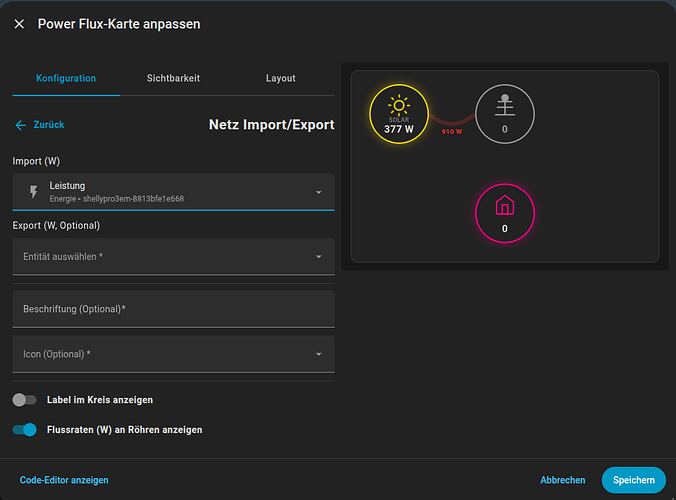Disable Flussraten (W) an Röhren anzeigen
676x500 pixels.
[x=25, y=430]
